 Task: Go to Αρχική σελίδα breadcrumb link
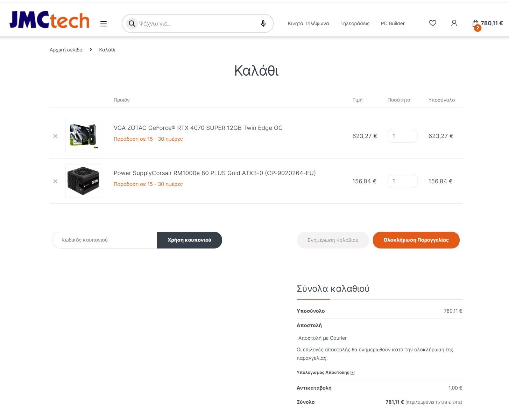click(x=66, y=50)
